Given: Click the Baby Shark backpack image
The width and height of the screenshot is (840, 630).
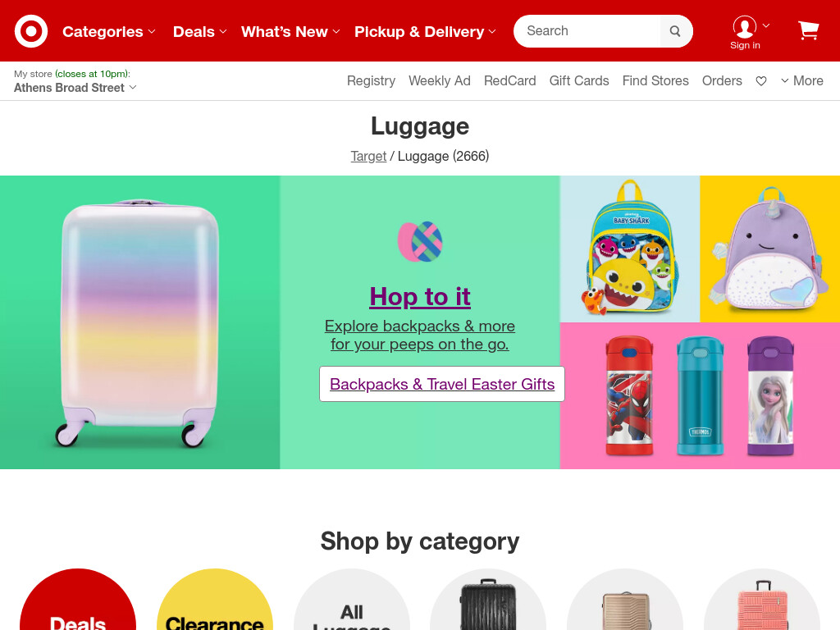Looking at the screenshot, I should click(629, 249).
